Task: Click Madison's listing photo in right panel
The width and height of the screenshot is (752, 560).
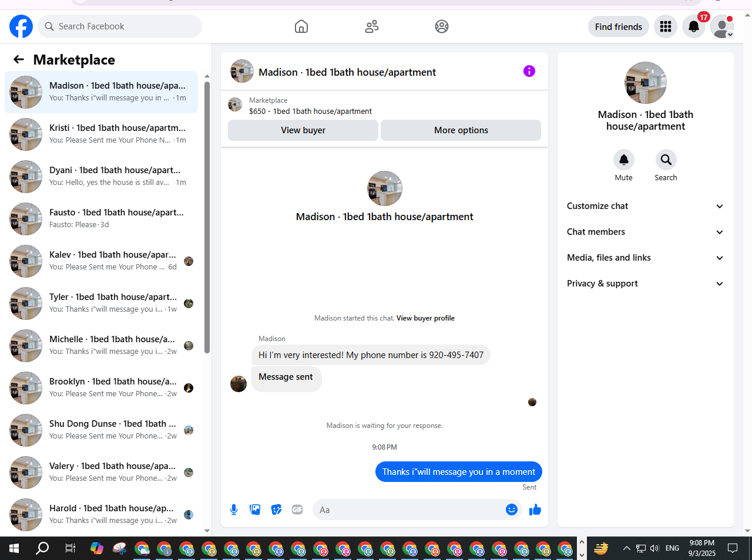Action: pyautogui.click(x=646, y=83)
